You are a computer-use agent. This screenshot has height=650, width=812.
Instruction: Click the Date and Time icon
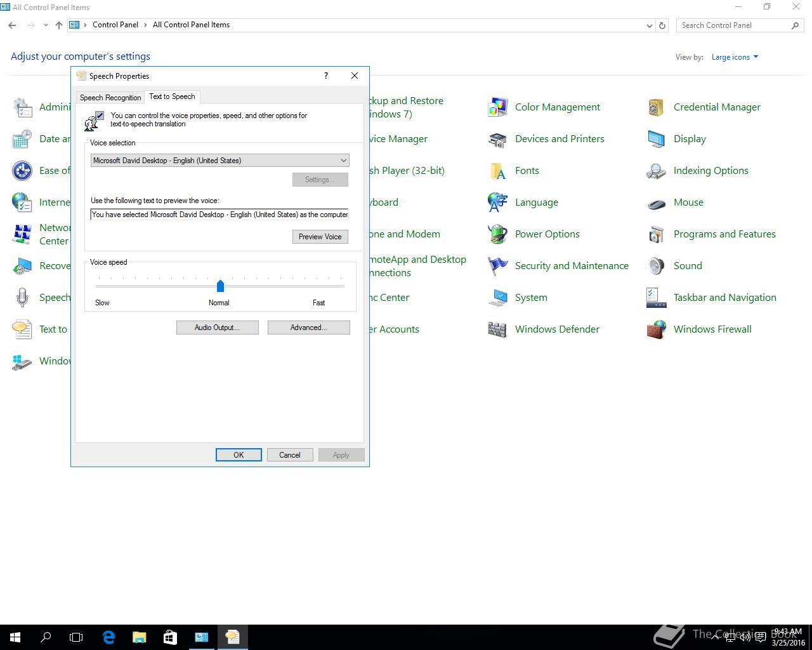[x=22, y=139]
